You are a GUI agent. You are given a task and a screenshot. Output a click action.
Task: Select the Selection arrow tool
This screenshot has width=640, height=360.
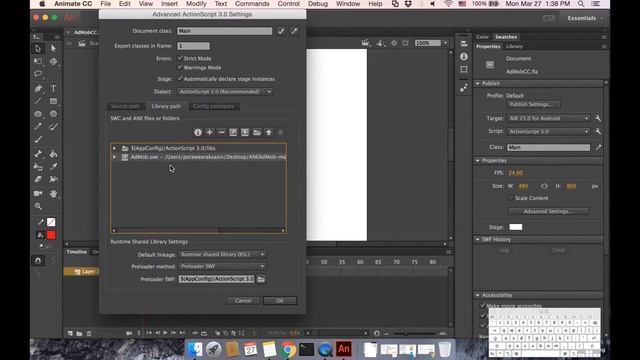[38, 49]
